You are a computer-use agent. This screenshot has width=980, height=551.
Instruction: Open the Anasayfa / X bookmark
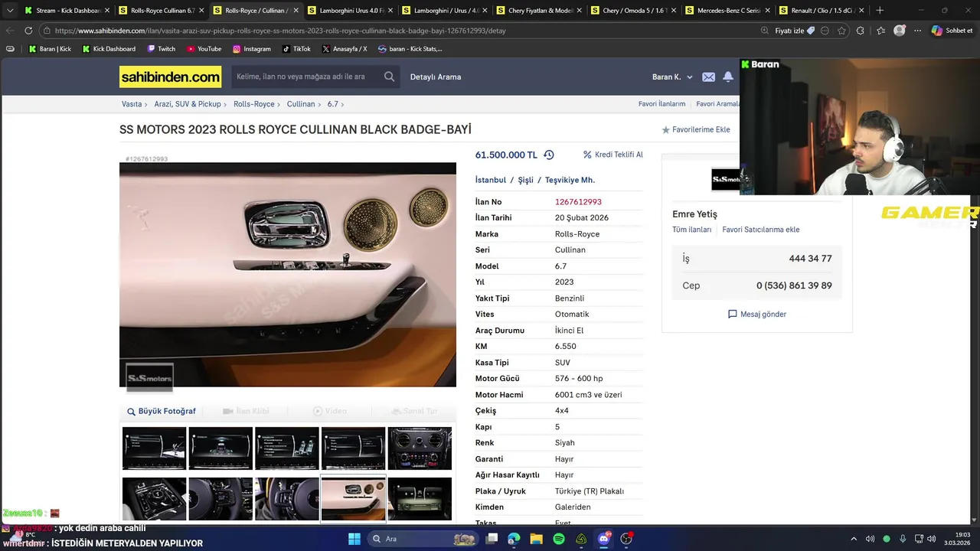[x=344, y=49]
